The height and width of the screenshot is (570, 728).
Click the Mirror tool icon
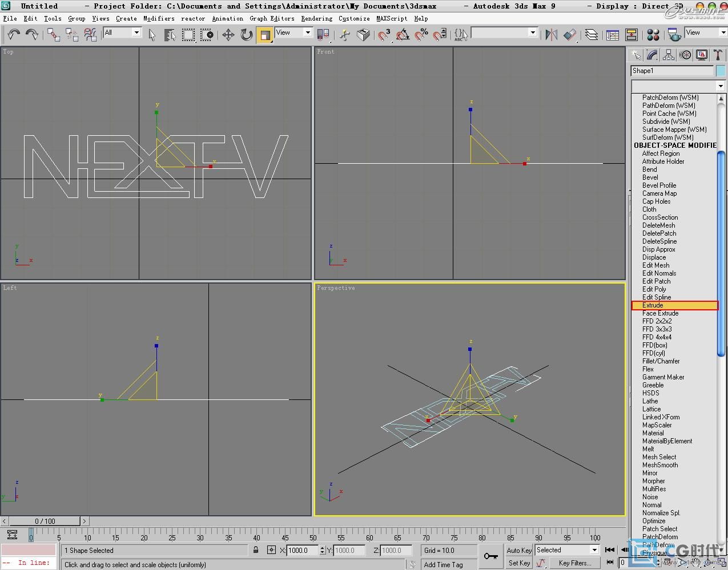coord(551,35)
